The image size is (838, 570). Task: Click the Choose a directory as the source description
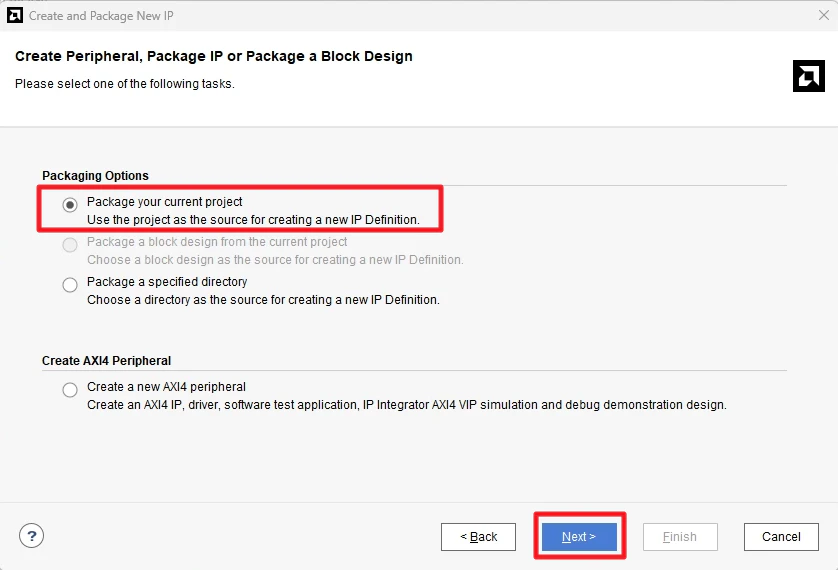coord(263,300)
